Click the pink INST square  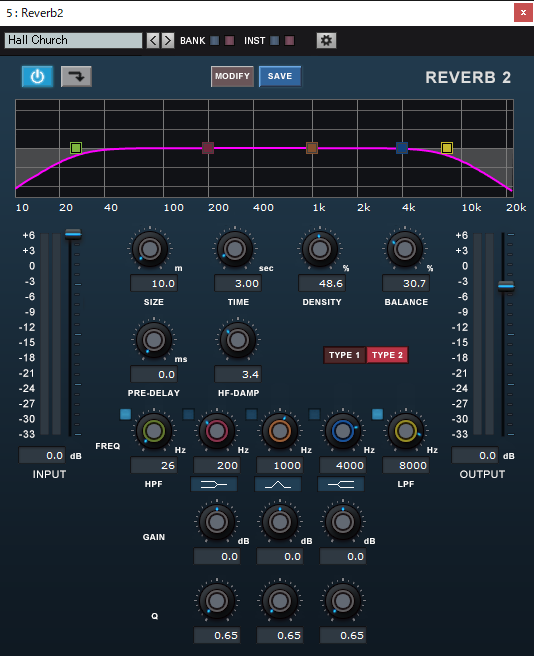tap(290, 41)
